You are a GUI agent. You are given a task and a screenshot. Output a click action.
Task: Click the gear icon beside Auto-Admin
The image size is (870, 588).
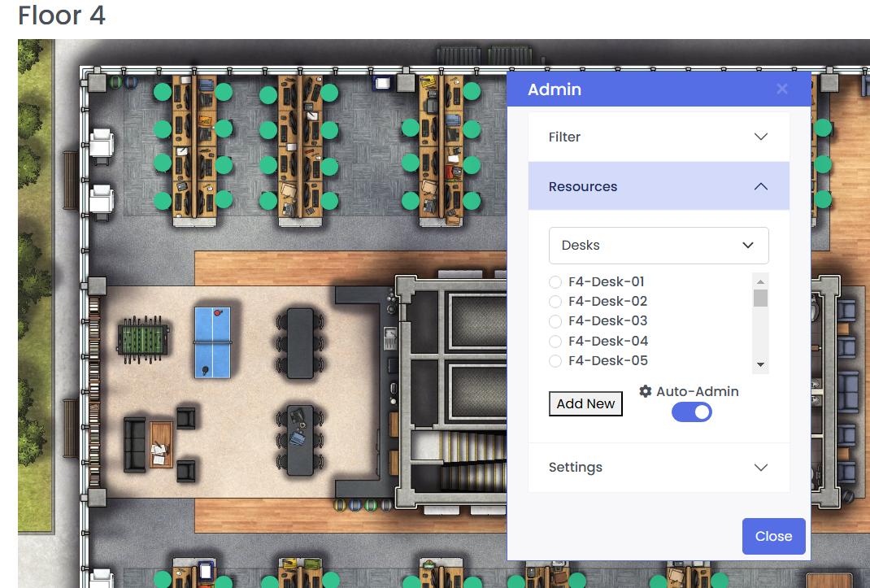646,391
